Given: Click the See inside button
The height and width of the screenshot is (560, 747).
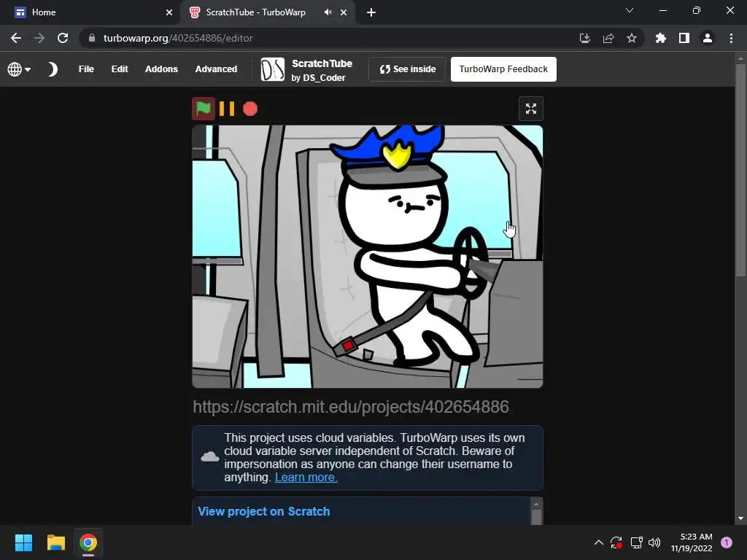Looking at the screenshot, I should click(407, 69).
